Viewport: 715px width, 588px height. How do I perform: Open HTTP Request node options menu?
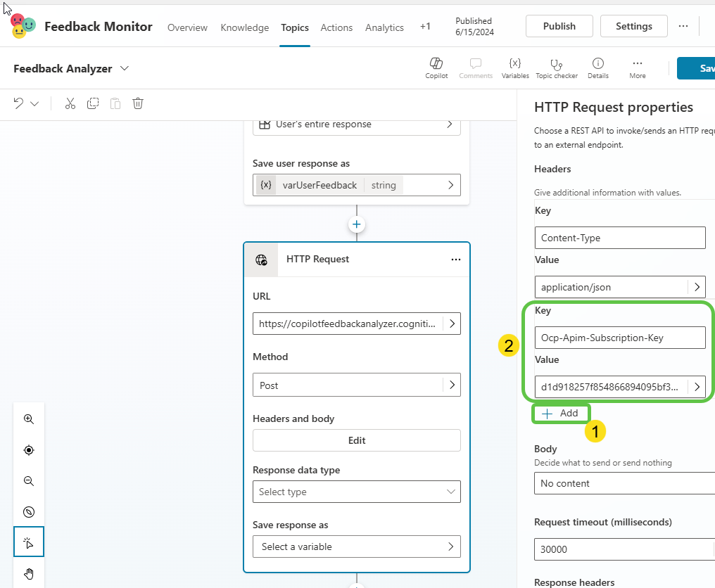(x=456, y=260)
